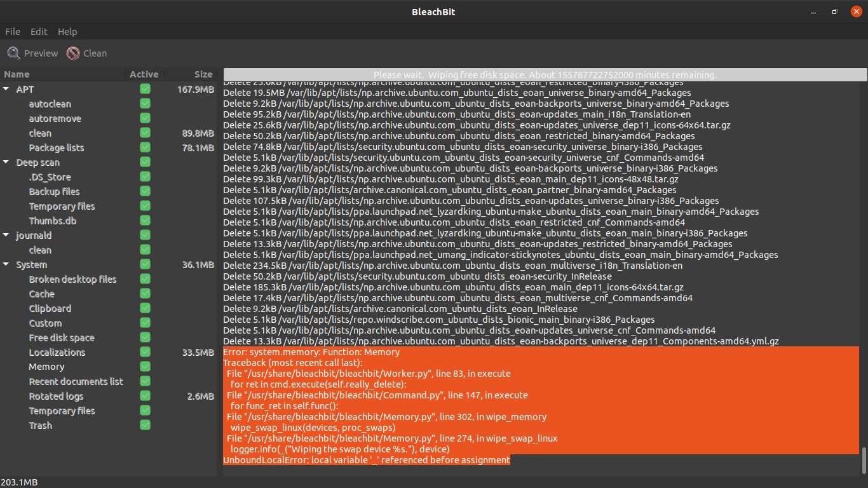Click the Clean prohibition icon
This screenshot has height=488, width=868.
[73, 53]
